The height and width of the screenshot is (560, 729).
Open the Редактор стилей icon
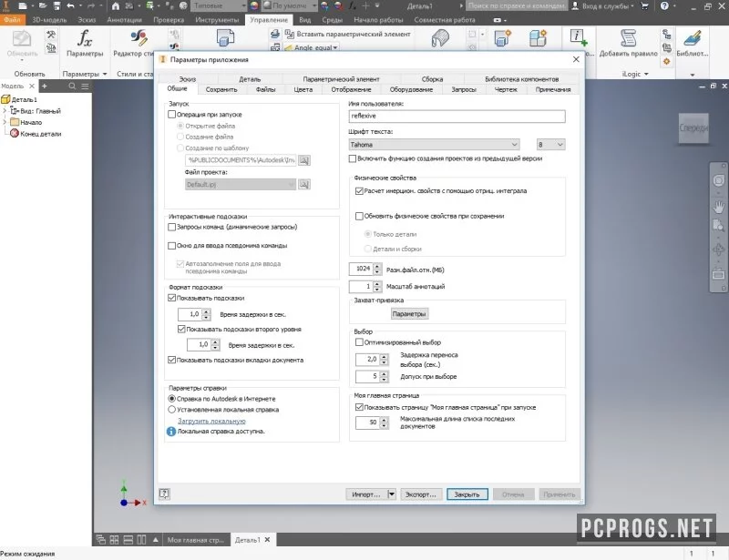click(139, 37)
